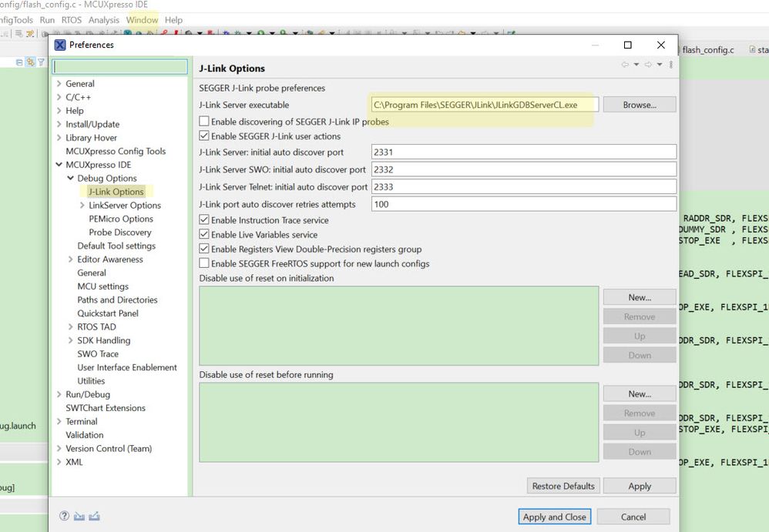Expand the SDK Handling node
Viewport: 769px width, 532px height.
[x=71, y=340]
